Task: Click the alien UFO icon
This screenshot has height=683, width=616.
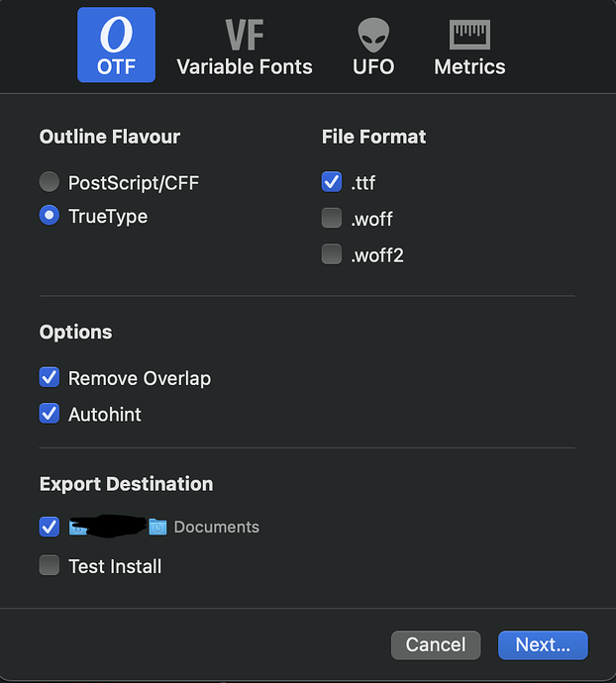Action: (373, 36)
